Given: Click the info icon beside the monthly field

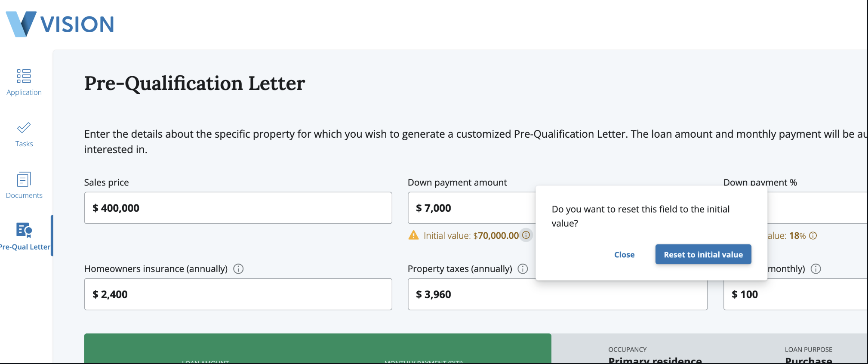Looking at the screenshot, I should tap(816, 269).
